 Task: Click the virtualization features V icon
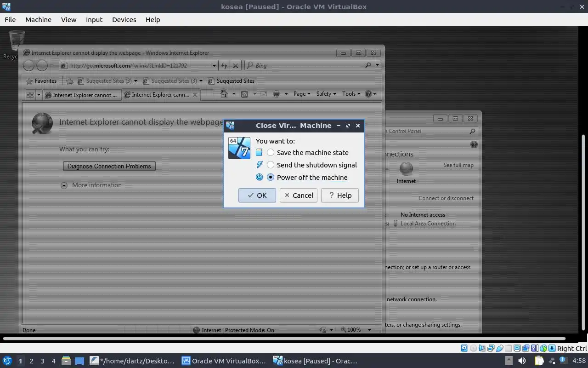click(x=534, y=348)
